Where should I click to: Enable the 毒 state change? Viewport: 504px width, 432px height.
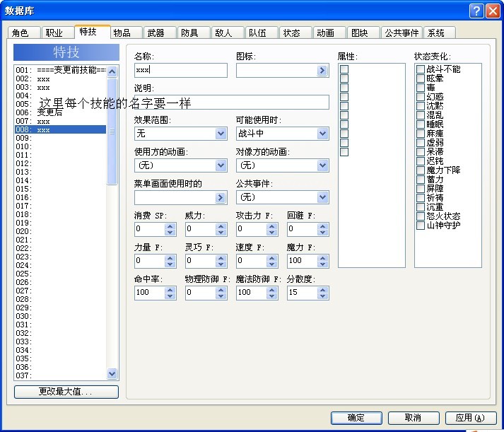[x=421, y=88]
